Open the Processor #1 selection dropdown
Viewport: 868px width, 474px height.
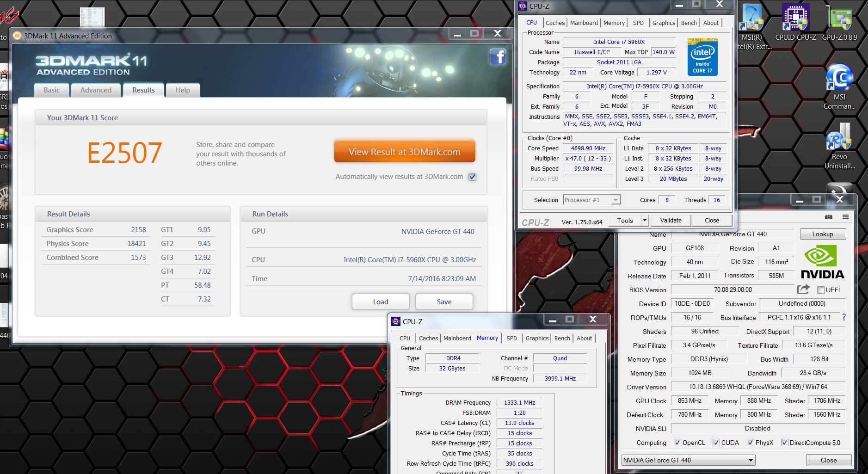[x=592, y=200]
